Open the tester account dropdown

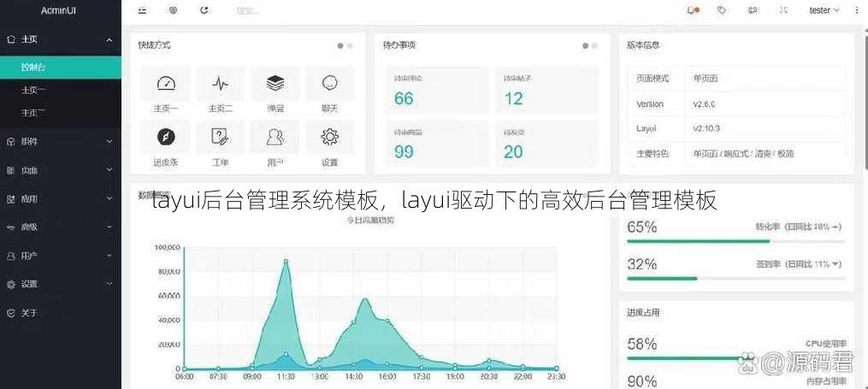click(824, 10)
